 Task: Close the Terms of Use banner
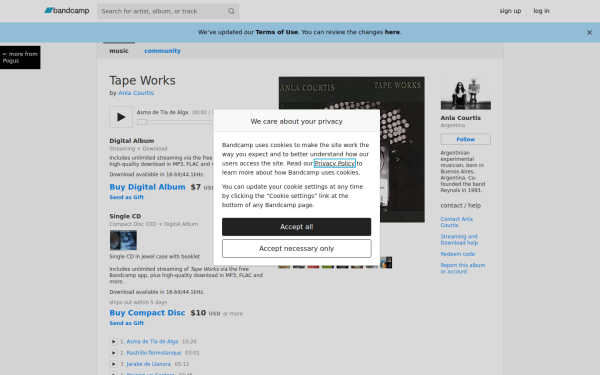tap(589, 33)
